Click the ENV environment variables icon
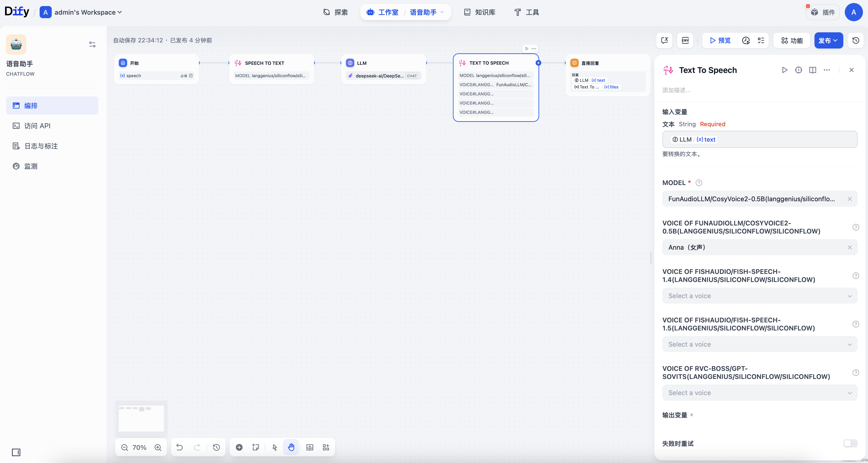This screenshot has height=463, width=868. [x=685, y=40]
